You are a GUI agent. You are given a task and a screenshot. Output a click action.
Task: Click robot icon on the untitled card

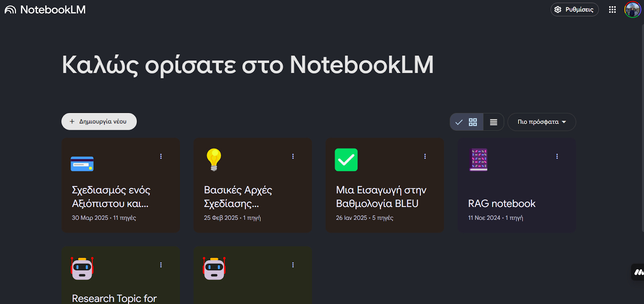click(x=214, y=268)
